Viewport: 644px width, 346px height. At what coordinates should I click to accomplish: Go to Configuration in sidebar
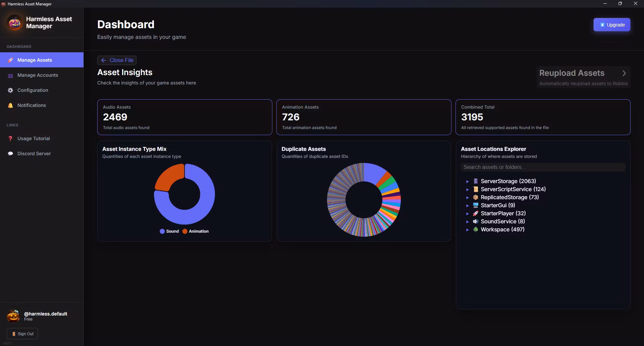[x=33, y=90]
